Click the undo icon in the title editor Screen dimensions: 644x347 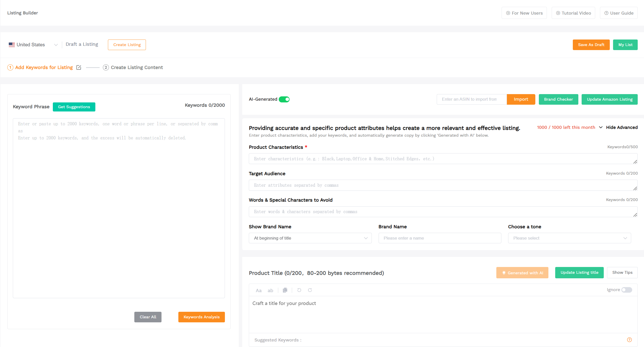299,290
